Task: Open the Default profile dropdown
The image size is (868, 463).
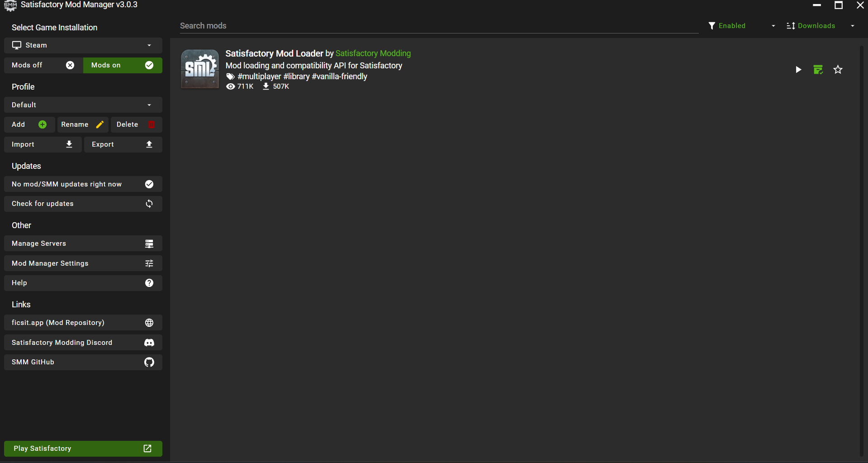Action: click(83, 105)
